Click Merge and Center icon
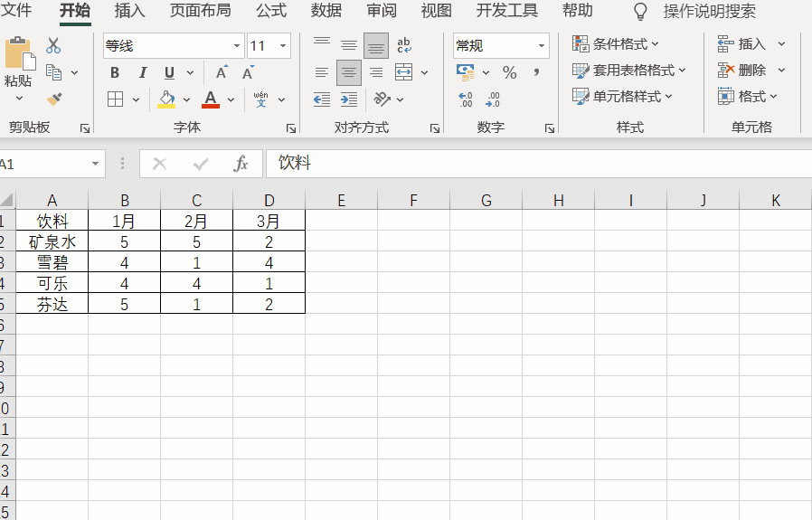This screenshot has height=520, width=812. click(x=403, y=72)
